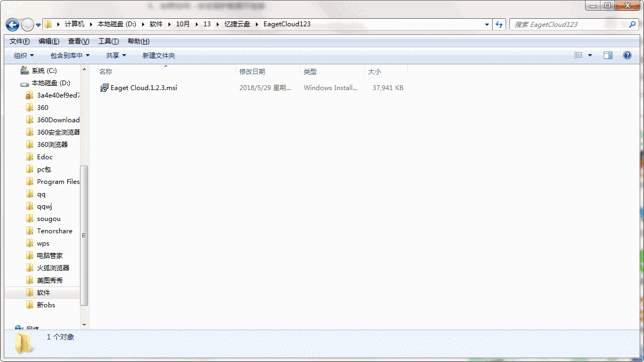Open the 组织 dropdown
Image resolution: width=644 pixels, height=362 pixels.
point(24,55)
